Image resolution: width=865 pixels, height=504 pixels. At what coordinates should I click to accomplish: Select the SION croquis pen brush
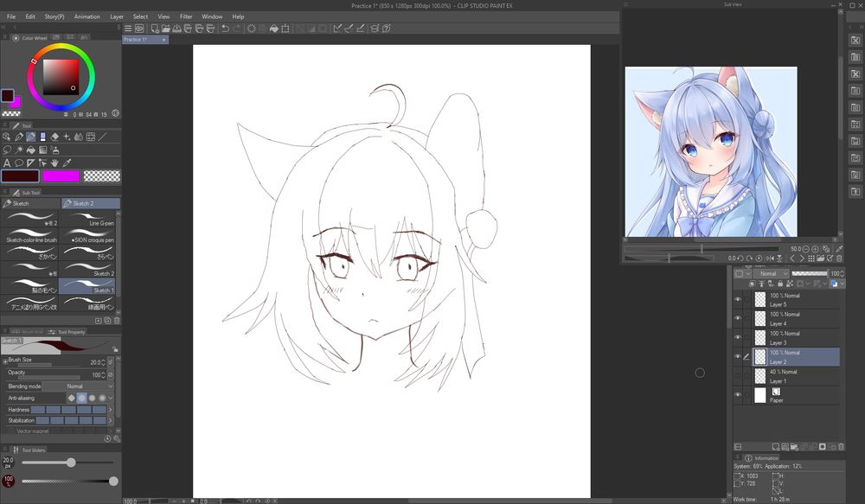tap(89, 235)
